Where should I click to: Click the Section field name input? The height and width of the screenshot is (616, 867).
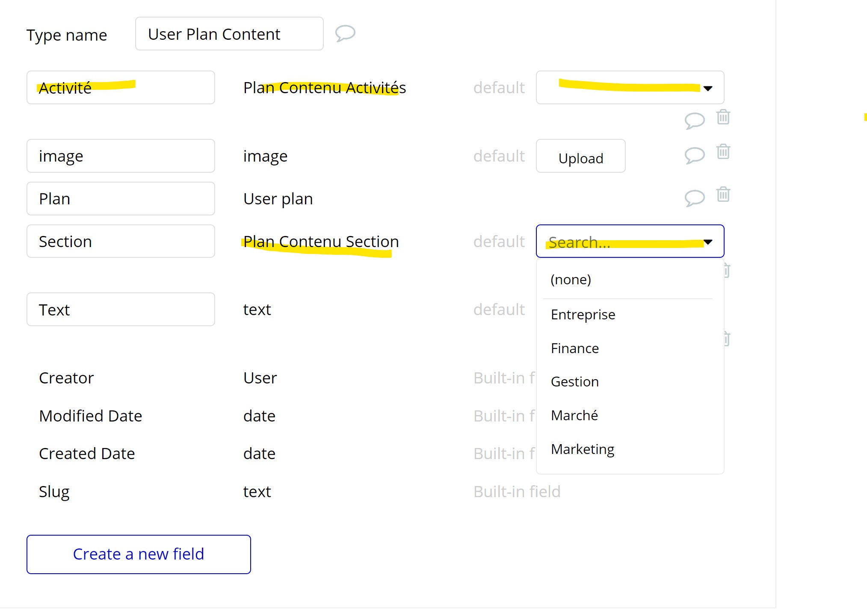pyautogui.click(x=121, y=242)
